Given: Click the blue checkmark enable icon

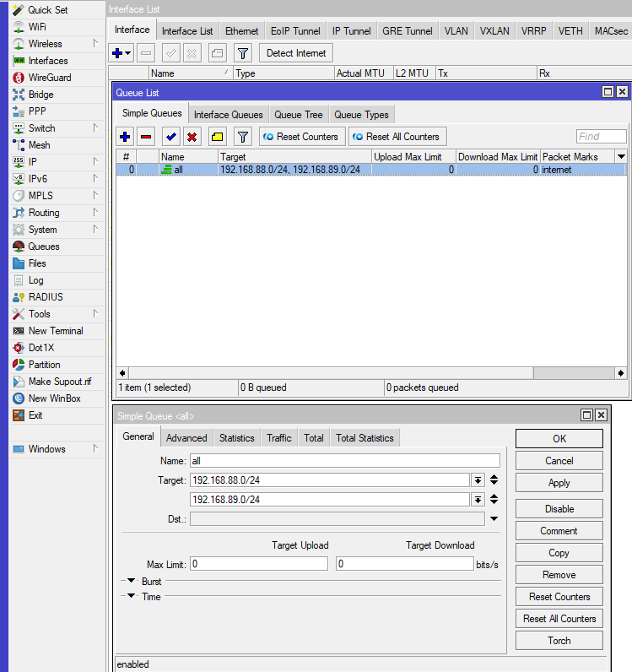Looking at the screenshot, I should pos(171,137).
